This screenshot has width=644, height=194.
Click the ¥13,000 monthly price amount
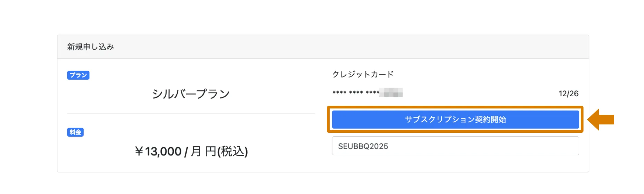(163, 152)
